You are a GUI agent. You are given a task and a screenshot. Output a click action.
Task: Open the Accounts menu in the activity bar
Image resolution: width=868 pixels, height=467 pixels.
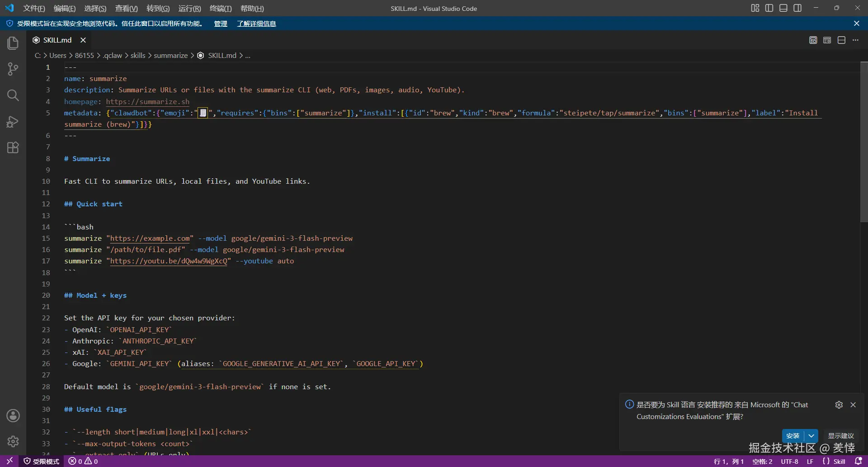(x=13, y=415)
